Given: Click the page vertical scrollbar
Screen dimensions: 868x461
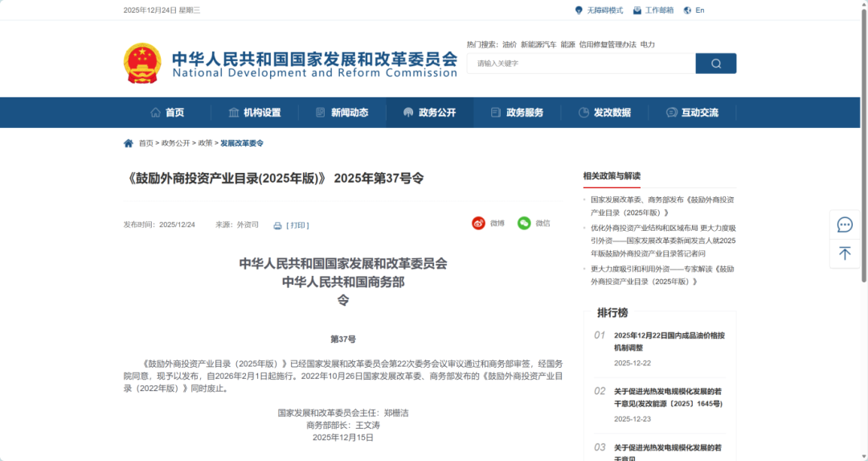Looking at the screenshot, I should coord(864,161).
